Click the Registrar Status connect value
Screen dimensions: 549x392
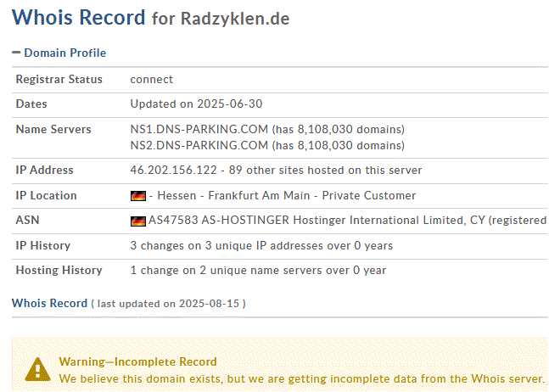coord(151,80)
